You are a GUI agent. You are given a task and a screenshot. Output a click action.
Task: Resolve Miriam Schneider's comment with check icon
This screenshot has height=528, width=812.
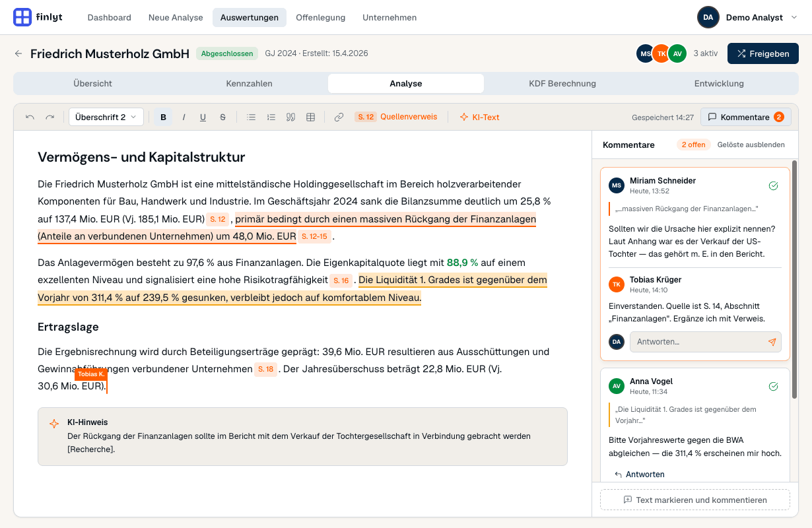pos(774,185)
